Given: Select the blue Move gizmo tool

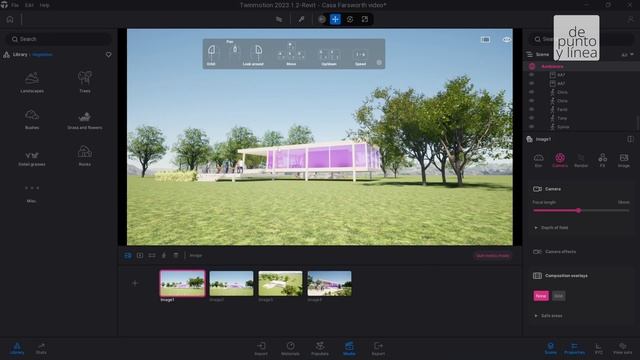Looking at the screenshot, I should click(335, 19).
